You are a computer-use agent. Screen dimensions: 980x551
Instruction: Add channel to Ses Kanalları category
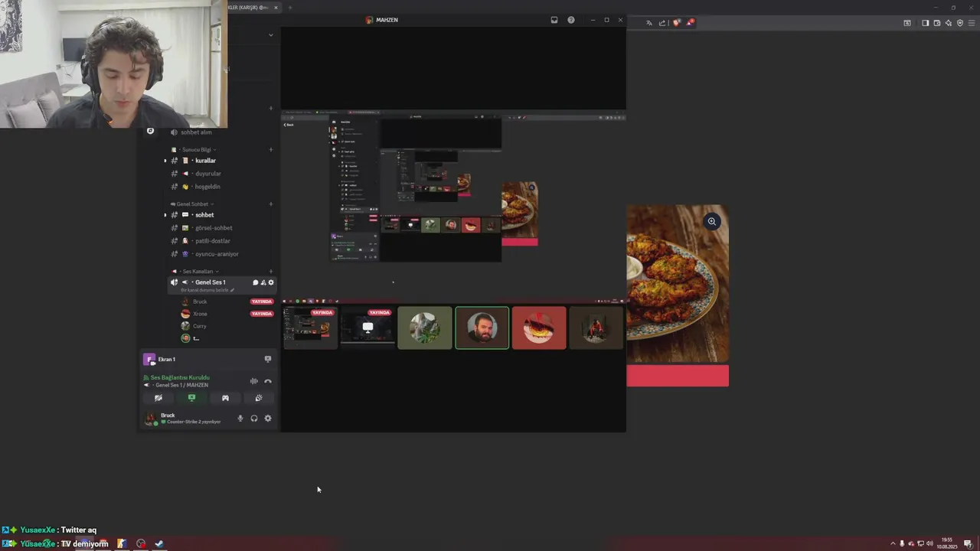click(x=270, y=272)
